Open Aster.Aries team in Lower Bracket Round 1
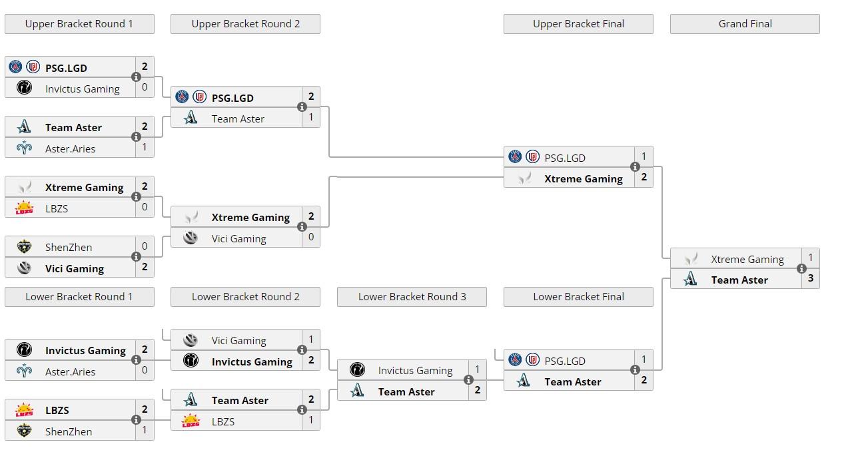Screen dimensions: 868x458 [x=70, y=372]
